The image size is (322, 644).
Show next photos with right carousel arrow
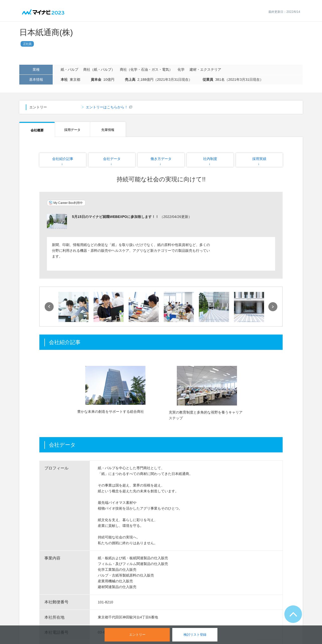[273, 306]
